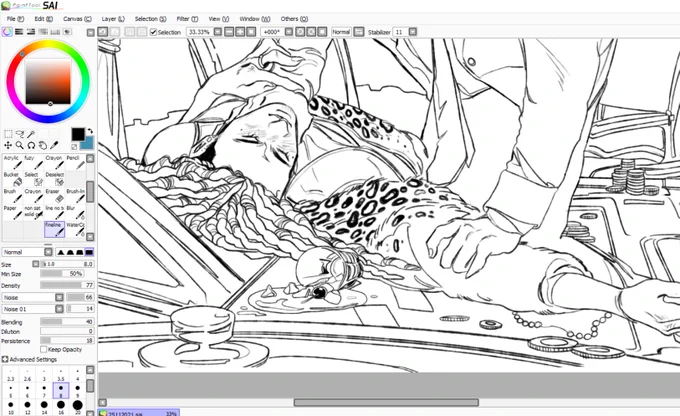Select the rectangular Selection tool
The image size is (680, 416).
[x=8, y=134]
